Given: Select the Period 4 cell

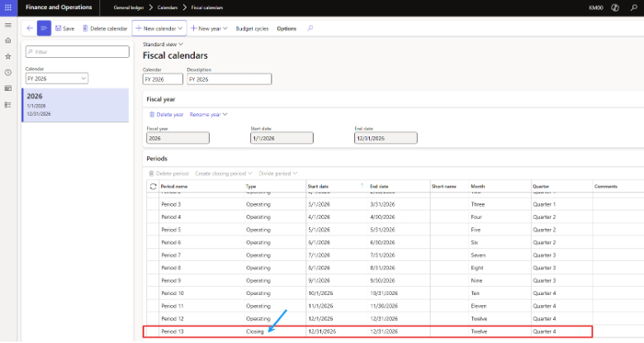Looking at the screenshot, I should point(171,217).
